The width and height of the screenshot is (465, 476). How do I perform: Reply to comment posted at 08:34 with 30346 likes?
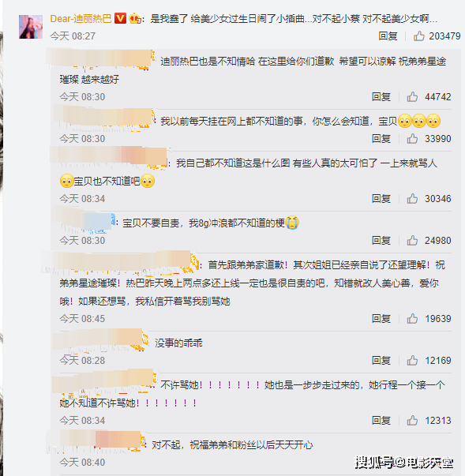[381, 199]
